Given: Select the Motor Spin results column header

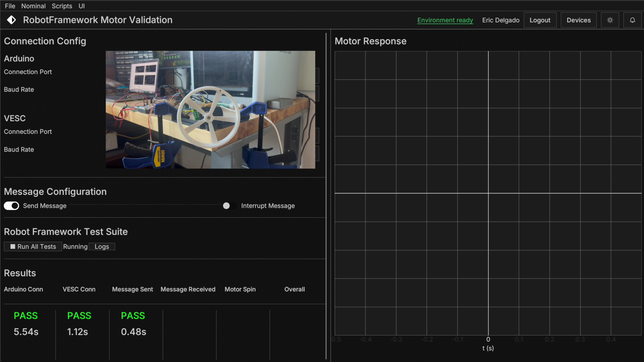Looking at the screenshot, I should pos(240,289).
